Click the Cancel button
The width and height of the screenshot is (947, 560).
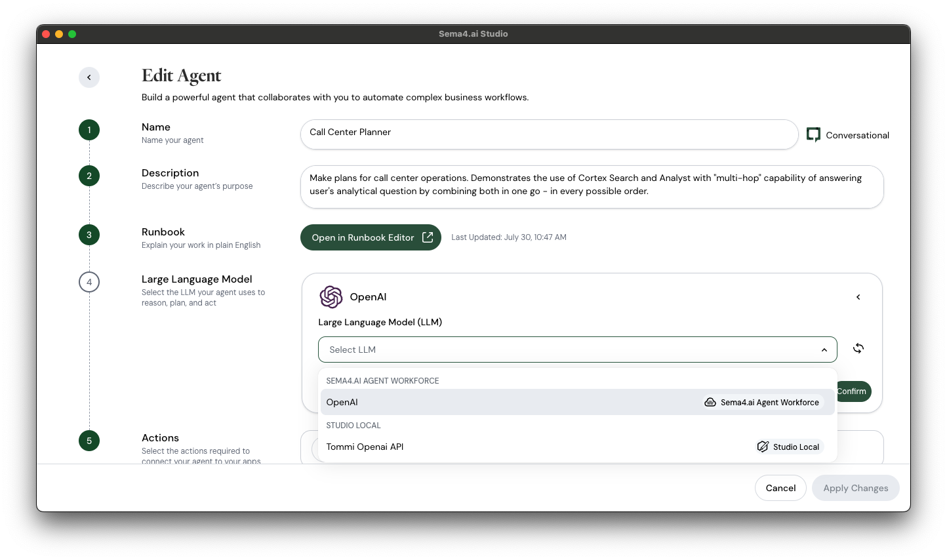coord(780,488)
